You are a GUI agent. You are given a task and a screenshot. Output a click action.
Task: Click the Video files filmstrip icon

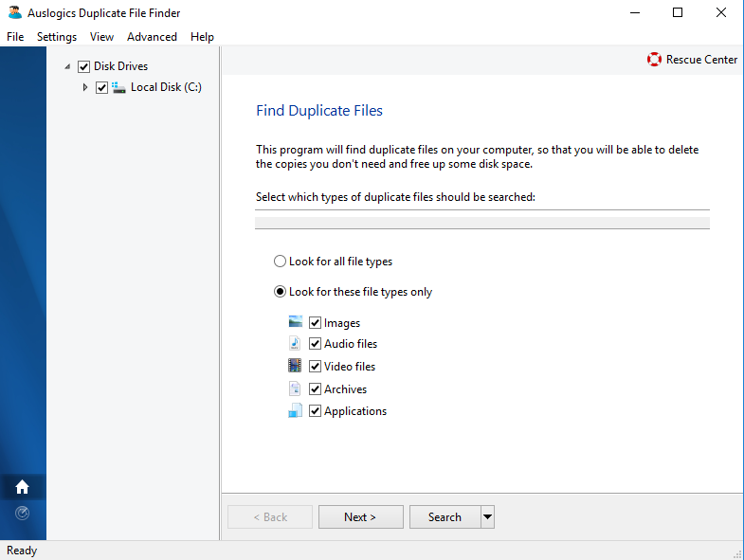[296, 366]
